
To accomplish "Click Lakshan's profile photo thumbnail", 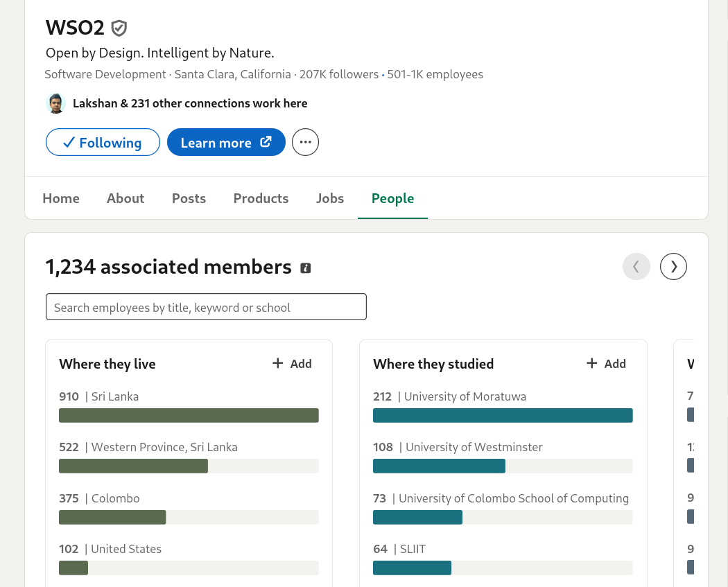I will (55, 103).
